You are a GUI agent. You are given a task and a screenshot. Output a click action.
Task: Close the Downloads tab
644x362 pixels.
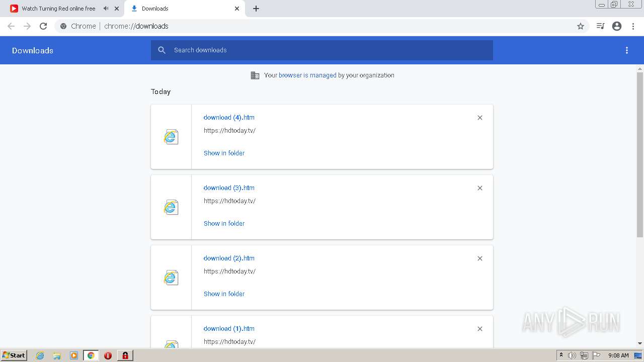click(x=237, y=9)
